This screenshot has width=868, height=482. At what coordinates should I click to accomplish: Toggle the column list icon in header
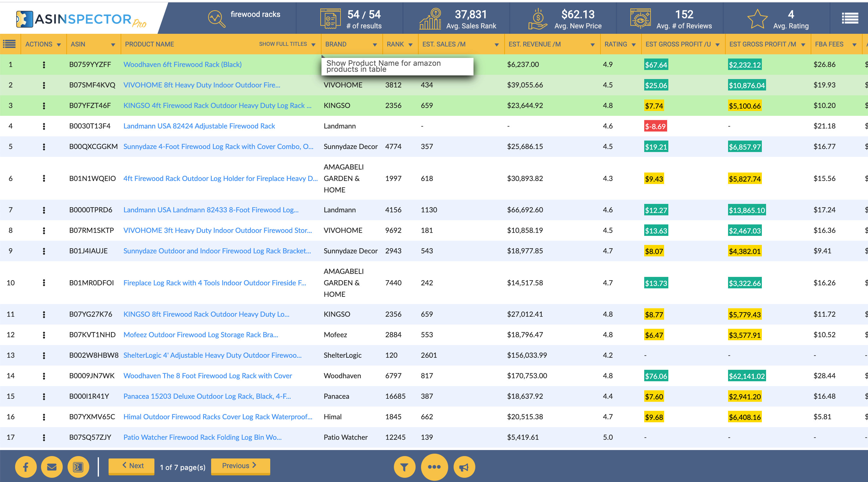coord(9,44)
